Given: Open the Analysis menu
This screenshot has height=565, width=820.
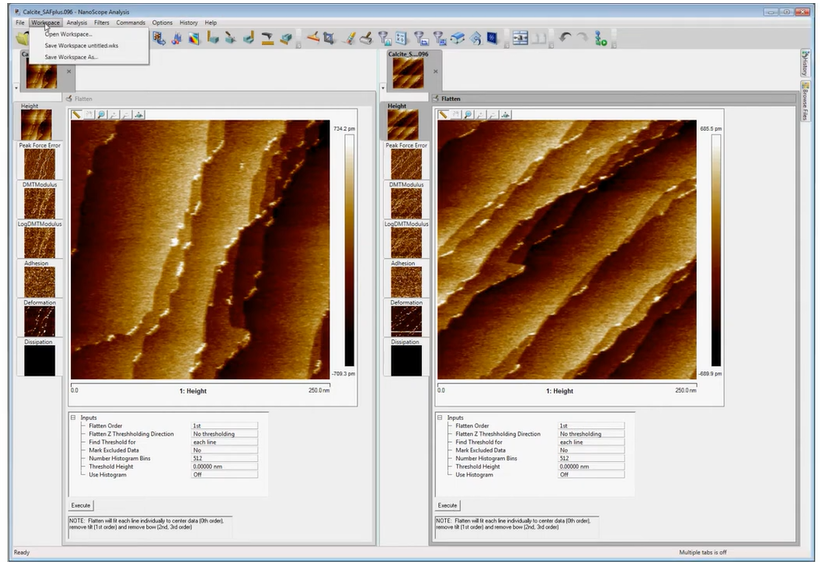Looking at the screenshot, I should [x=77, y=22].
